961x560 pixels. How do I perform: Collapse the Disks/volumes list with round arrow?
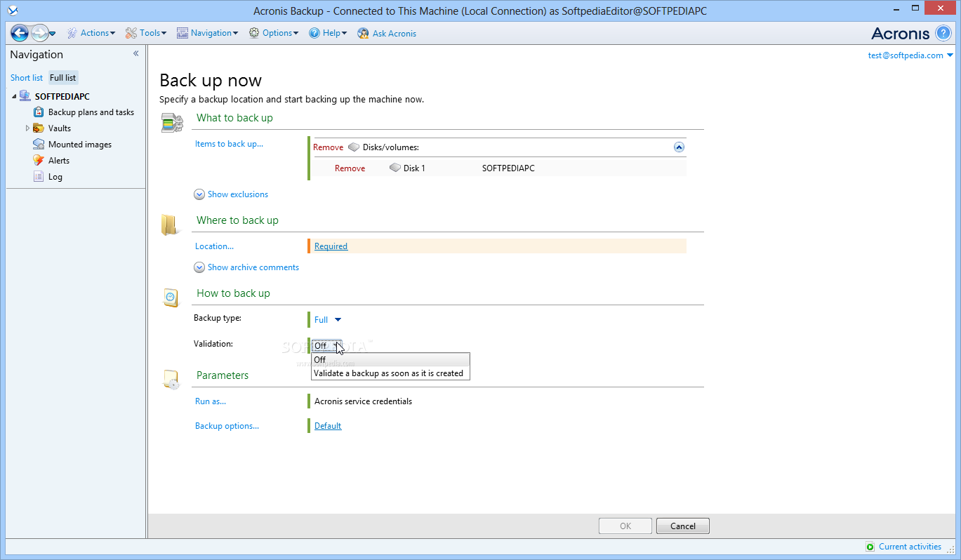pos(679,147)
